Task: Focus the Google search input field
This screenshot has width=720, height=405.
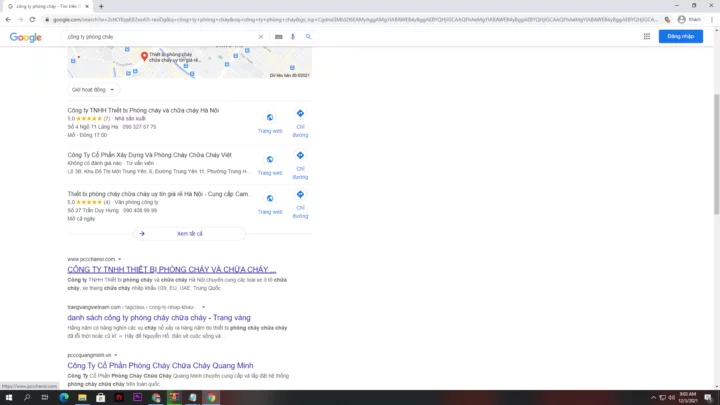Action: (x=161, y=37)
